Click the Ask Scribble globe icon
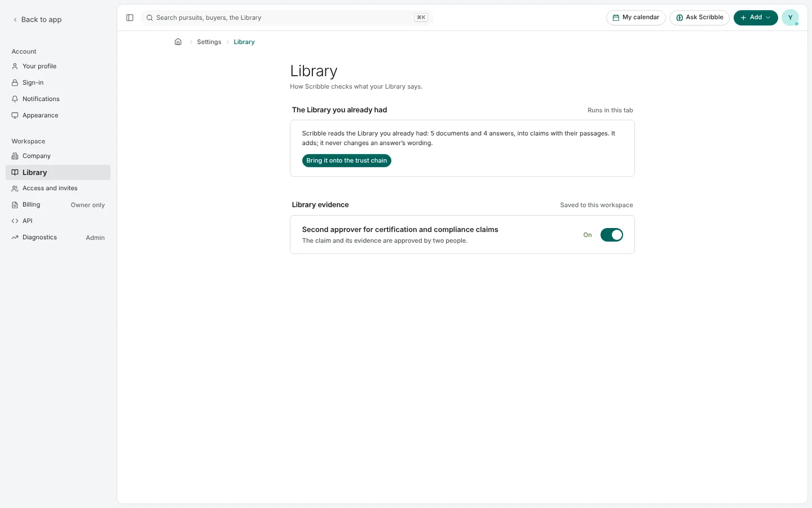The height and width of the screenshot is (508, 812). click(x=679, y=17)
